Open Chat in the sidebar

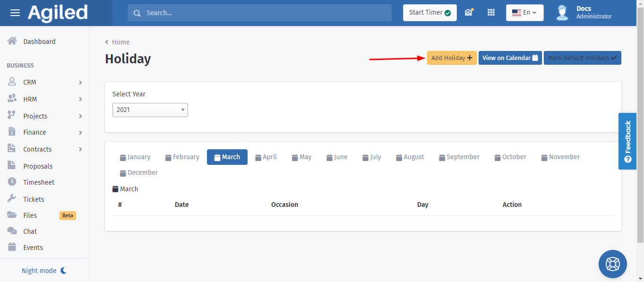(x=30, y=231)
